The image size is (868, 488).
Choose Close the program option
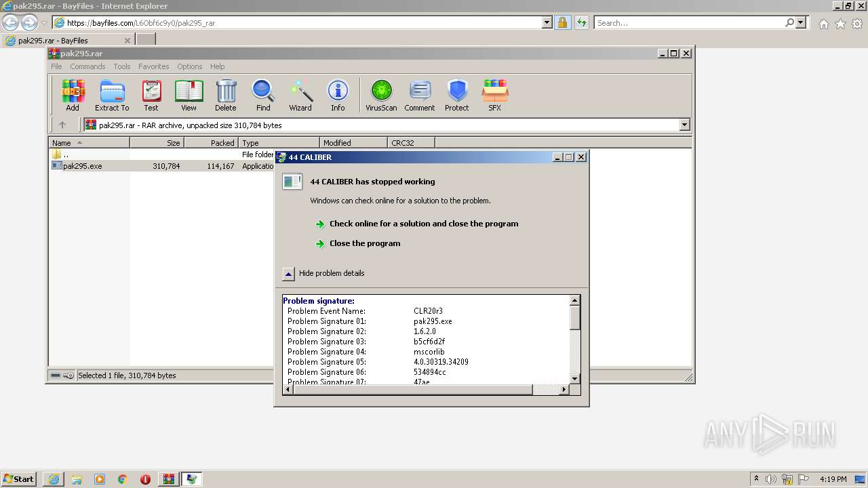(x=365, y=243)
